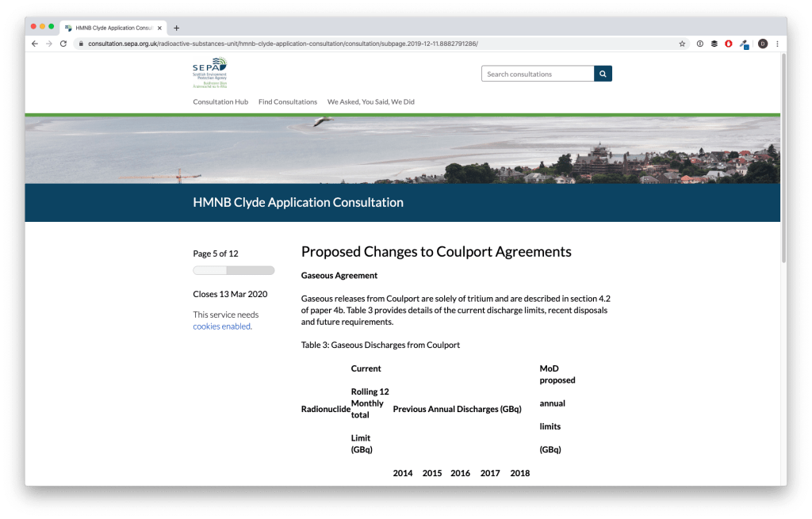Open the pen extension icon with blue badge
This screenshot has height=519, width=812.
click(744, 44)
